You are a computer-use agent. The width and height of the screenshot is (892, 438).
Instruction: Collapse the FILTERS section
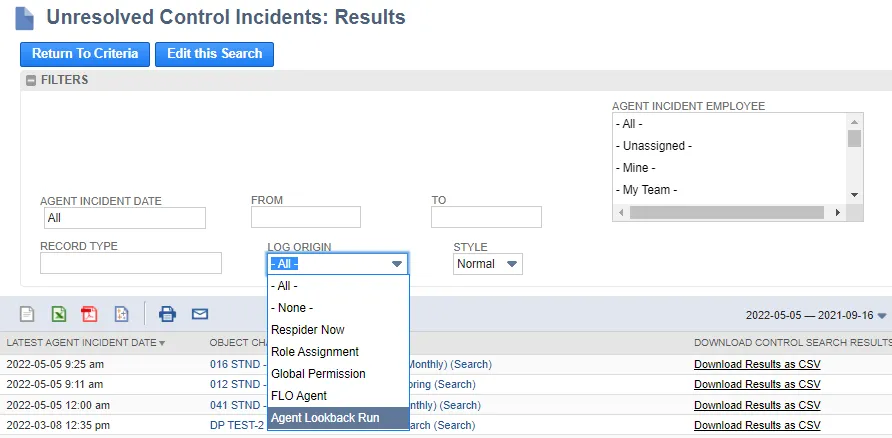coord(31,80)
